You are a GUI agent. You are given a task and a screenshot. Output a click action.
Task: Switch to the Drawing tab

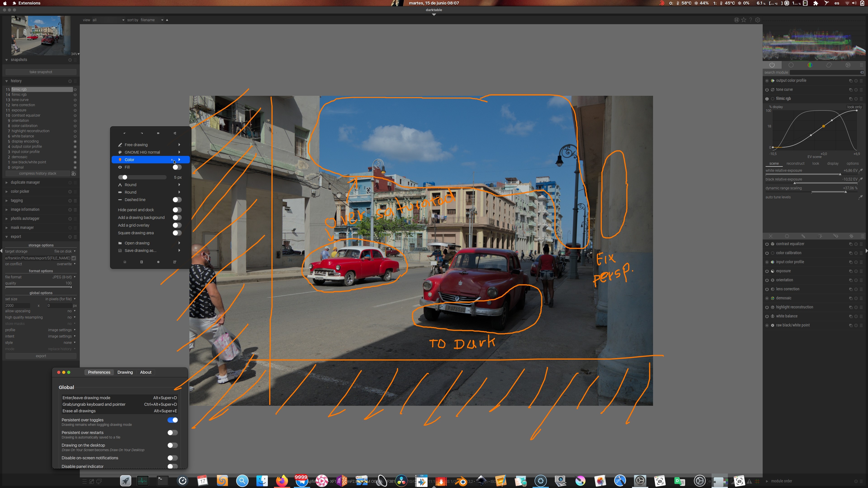pyautogui.click(x=125, y=372)
